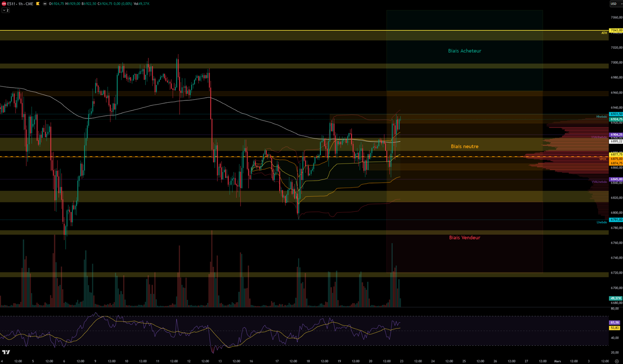Screen dimensions: 623x364
Task: Open the red ES1! contract logo
Action: point(4,4)
